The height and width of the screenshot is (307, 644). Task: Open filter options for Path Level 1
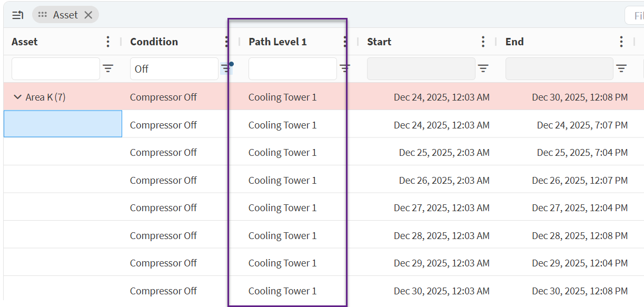(x=345, y=68)
